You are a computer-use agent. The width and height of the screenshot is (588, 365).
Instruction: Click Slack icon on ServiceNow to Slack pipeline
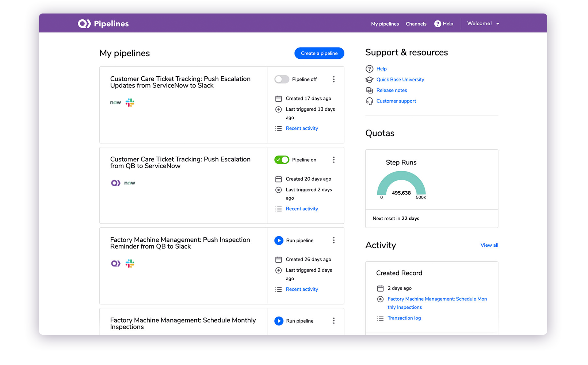click(x=130, y=103)
